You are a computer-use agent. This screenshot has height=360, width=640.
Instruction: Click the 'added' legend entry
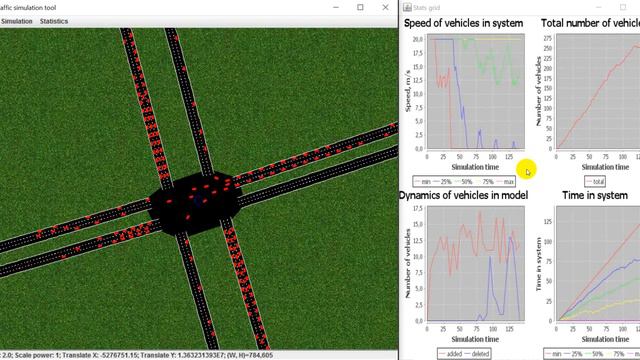pos(451,354)
